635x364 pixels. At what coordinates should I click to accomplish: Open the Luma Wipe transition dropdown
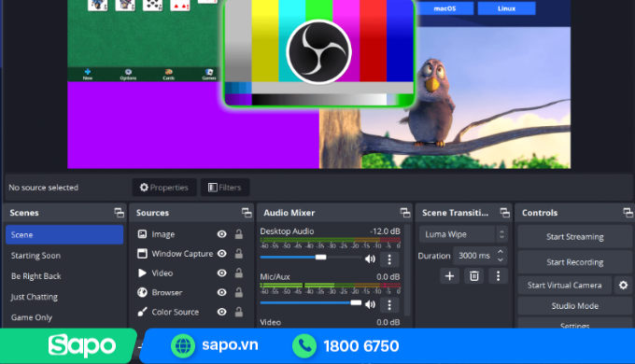(463, 234)
